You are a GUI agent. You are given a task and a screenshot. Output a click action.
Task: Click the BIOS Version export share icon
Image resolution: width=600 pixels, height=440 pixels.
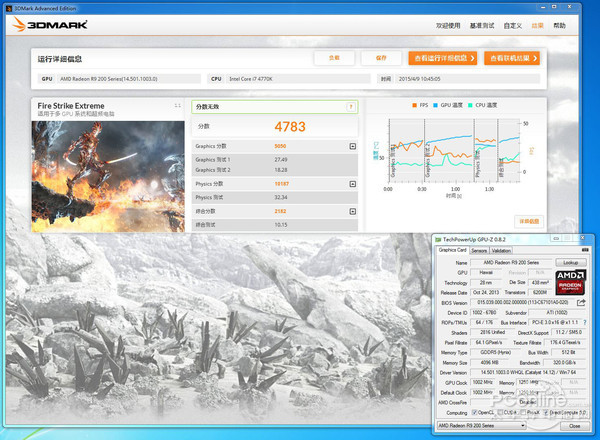[581, 303]
